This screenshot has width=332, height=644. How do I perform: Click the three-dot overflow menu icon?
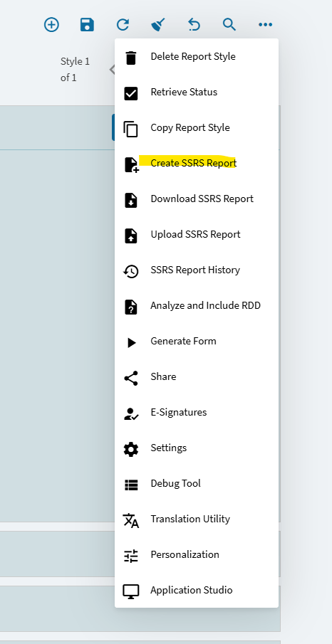coord(265,25)
